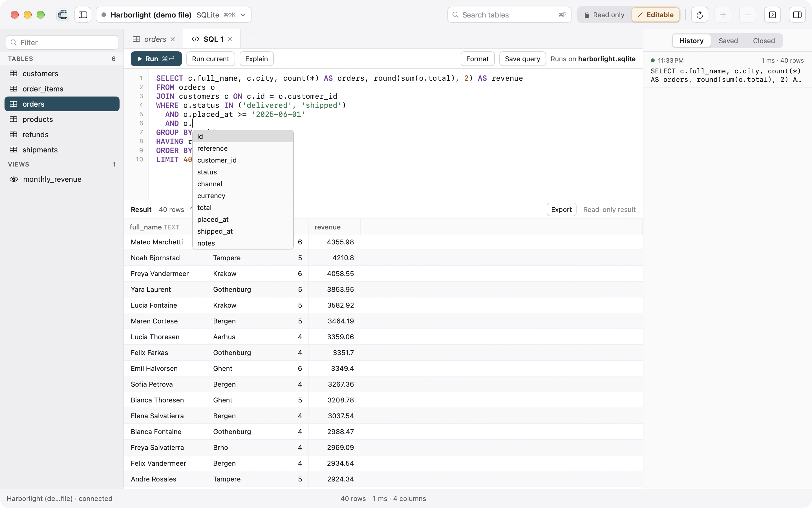Click order_items table grid icon

[x=14, y=89]
